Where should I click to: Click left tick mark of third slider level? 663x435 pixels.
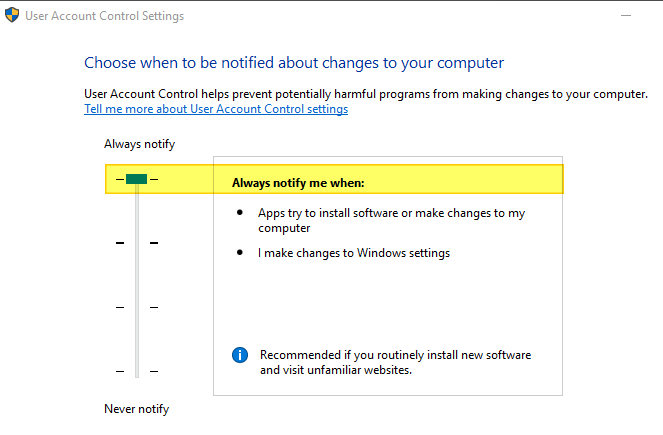[x=120, y=307]
